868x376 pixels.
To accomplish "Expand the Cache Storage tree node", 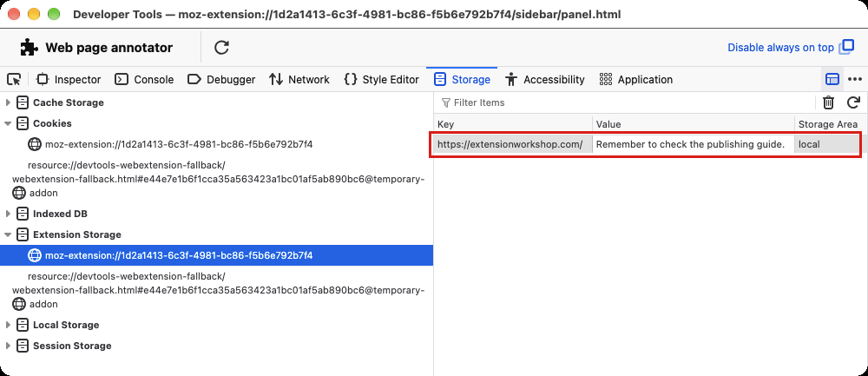I will (8, 102).
